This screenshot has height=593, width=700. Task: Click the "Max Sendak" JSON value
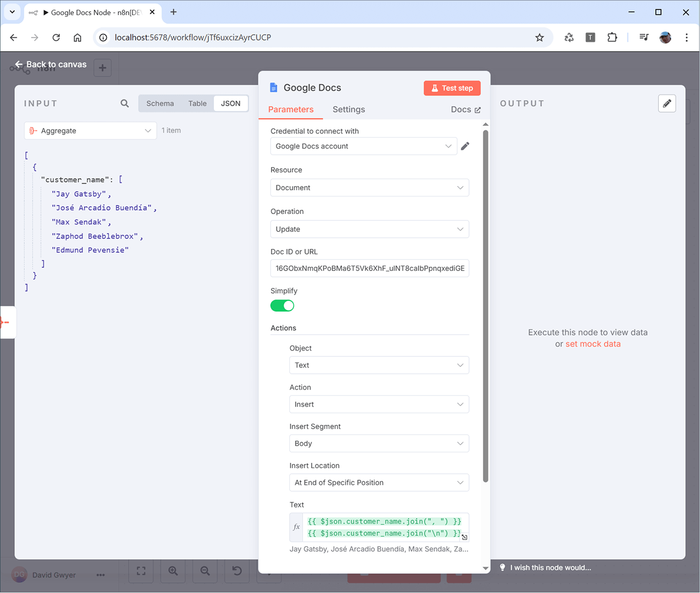[79, 222]
